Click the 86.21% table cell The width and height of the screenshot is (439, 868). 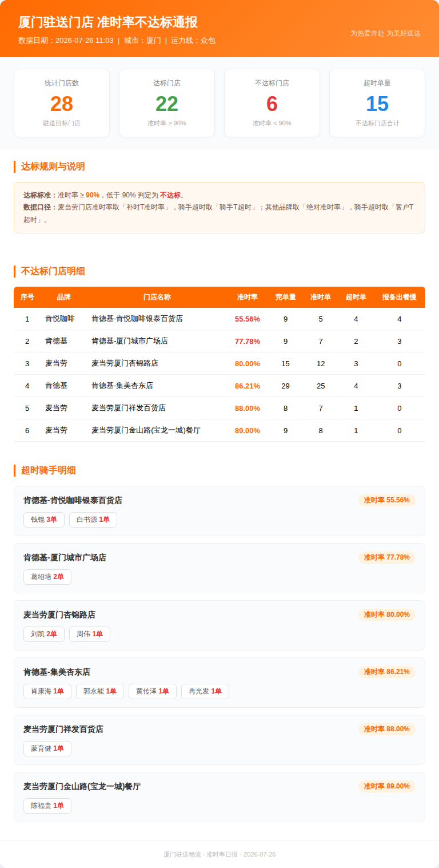248,386
